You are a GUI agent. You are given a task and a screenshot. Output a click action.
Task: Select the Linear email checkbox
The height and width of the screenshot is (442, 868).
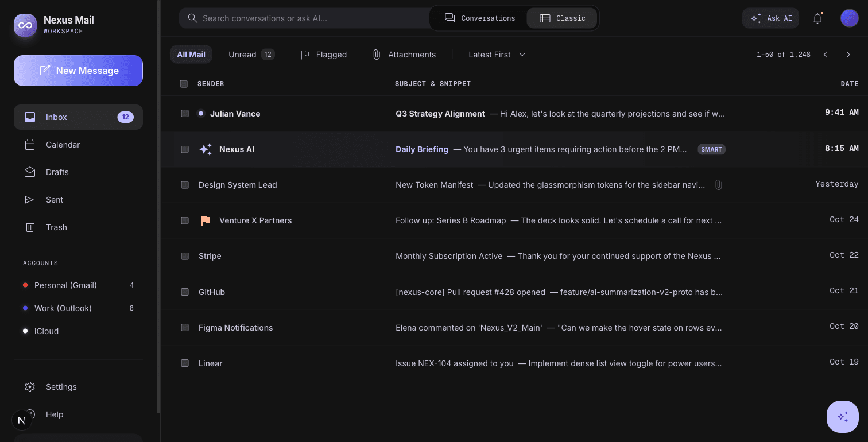[x=185, y=363]
